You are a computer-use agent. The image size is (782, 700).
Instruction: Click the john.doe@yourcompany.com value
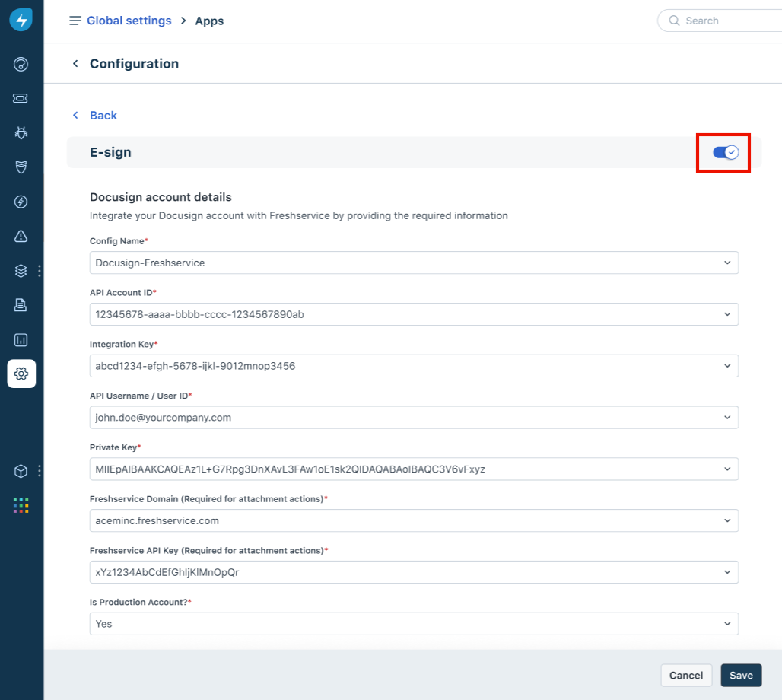[163, 418]
